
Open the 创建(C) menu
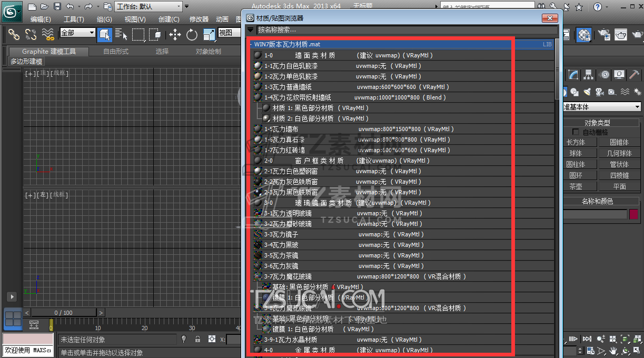click(169, 19)
